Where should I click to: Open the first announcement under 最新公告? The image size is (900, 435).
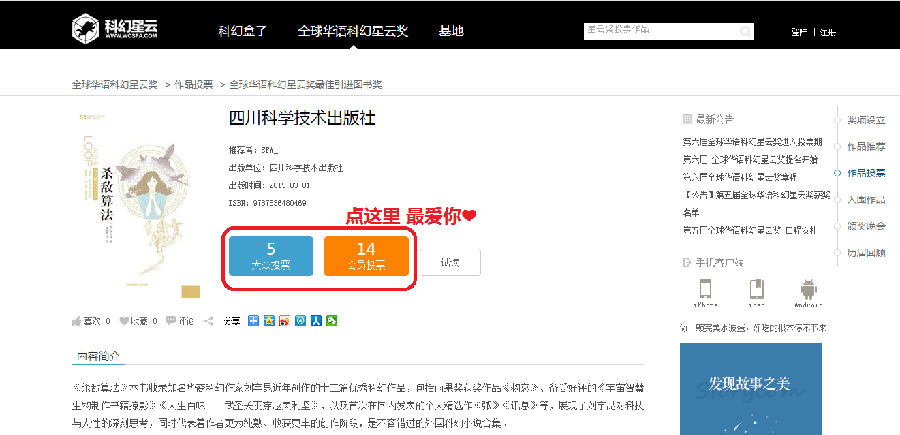(752, 141)
